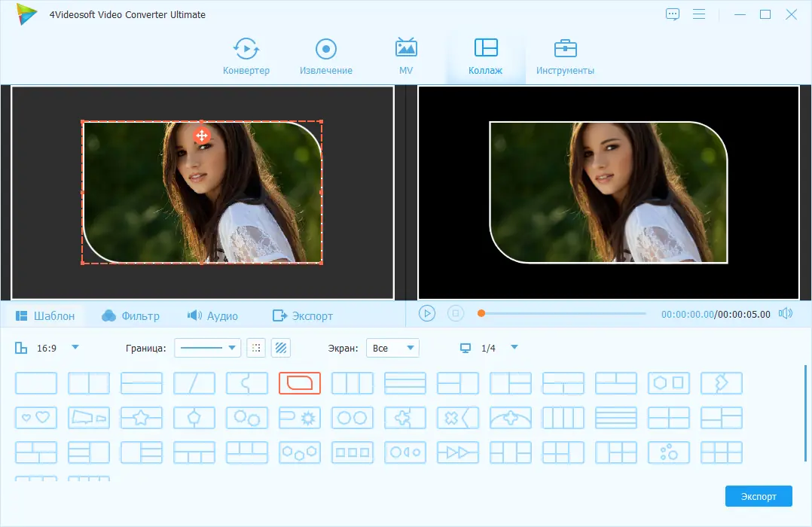This screenshot has width=812, height=527.
Task: Play the collage preview
Action: coord(427,313)
